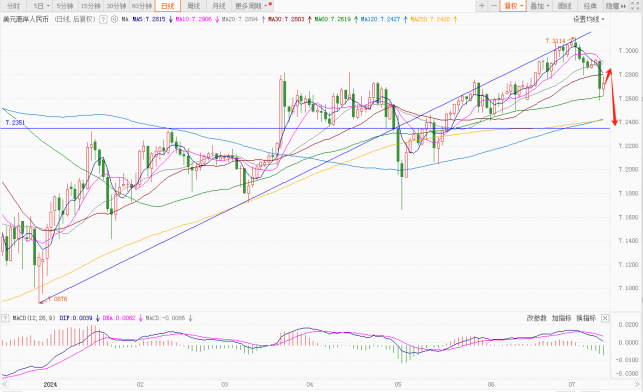The width and height of the screenshot is (643, 392).
Task: Go to earliest data with left double-arrow
Action: click(5, 385)
